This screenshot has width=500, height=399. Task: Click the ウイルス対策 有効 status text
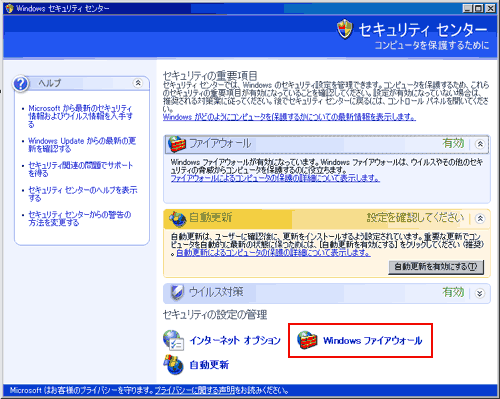[453, 293]
